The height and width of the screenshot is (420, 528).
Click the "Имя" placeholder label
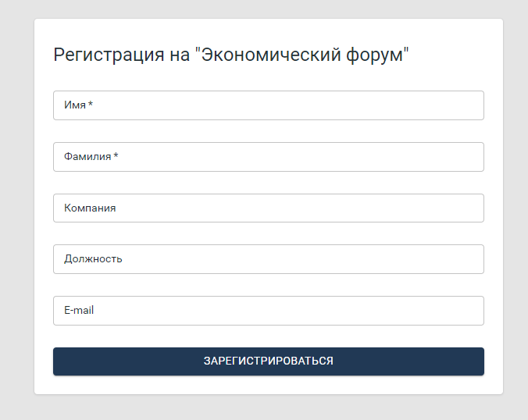coord(75,105)
